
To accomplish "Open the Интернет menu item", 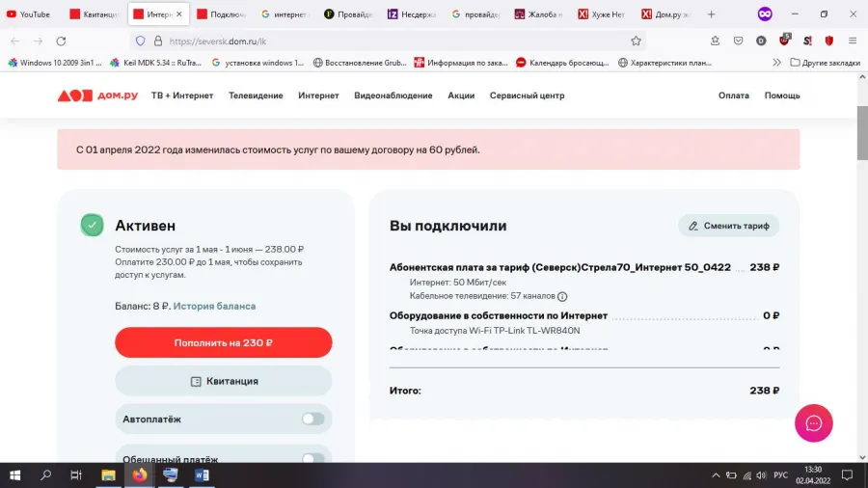I will (318, 95).
